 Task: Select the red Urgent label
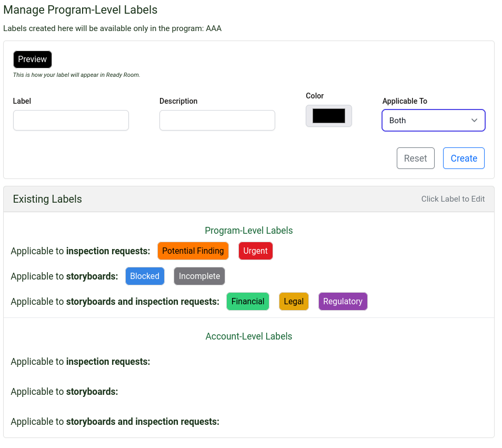coord(255,251)
